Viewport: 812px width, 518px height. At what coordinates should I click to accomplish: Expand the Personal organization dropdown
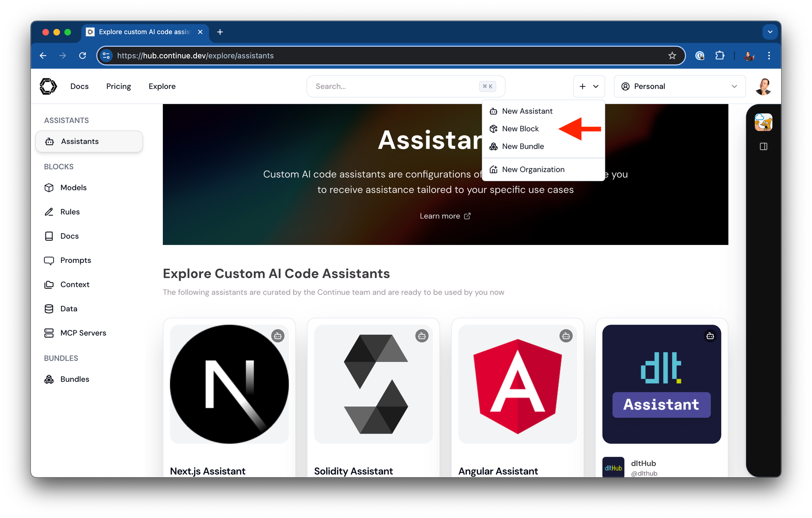pyautogui.click(x=680, y=86)
